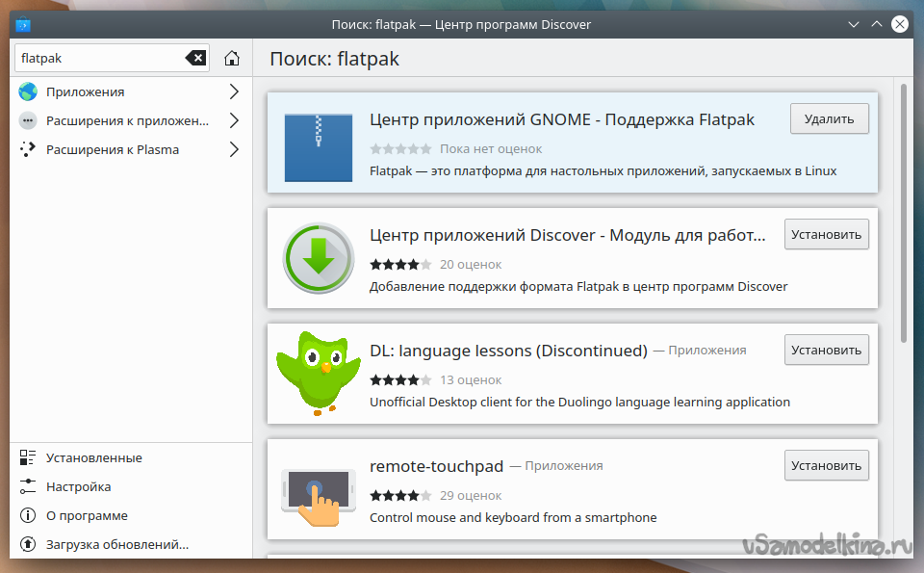The image size is (924, 573).
Task: Click the 'Добавление поддержки формата Flatpak' description
Action: click(x=578, y=287)
